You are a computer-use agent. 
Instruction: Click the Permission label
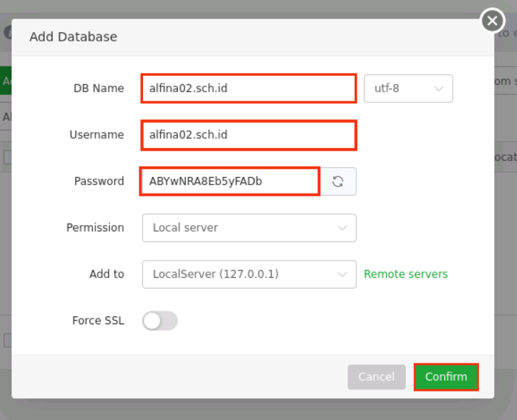point(95,228)
